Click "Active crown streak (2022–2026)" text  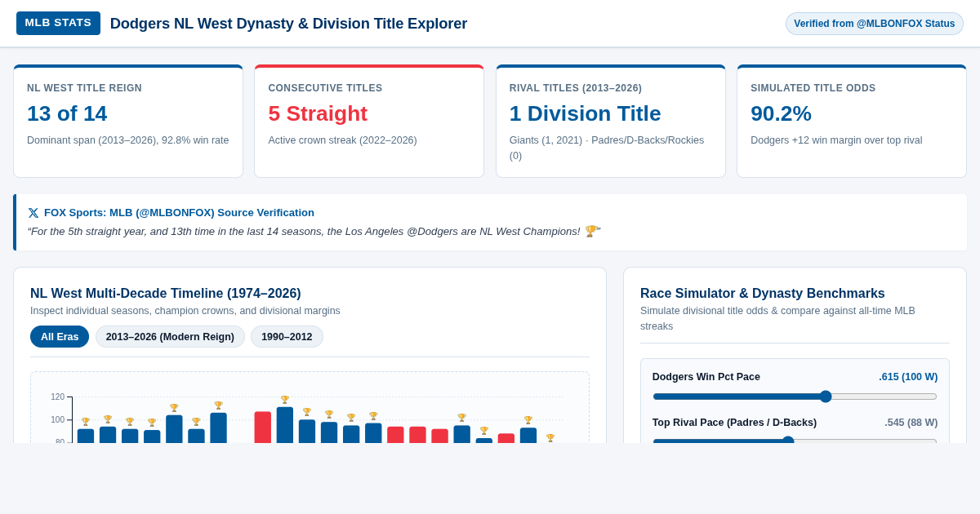coord(342,140)
